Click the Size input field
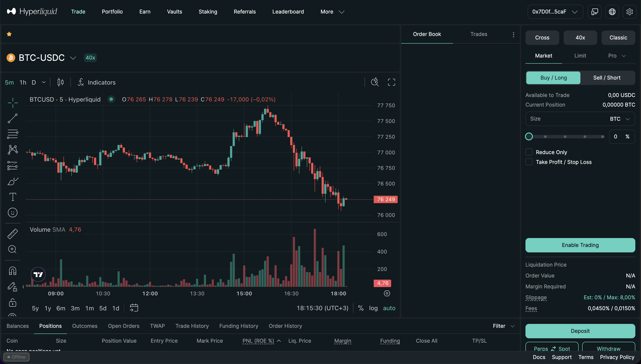 click(580, 119)
